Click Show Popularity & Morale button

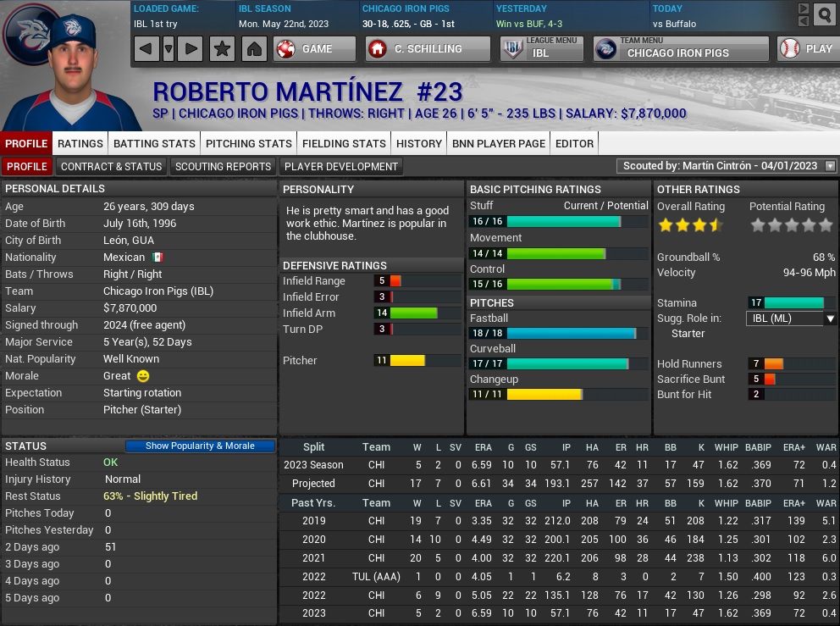click(200, 446)
